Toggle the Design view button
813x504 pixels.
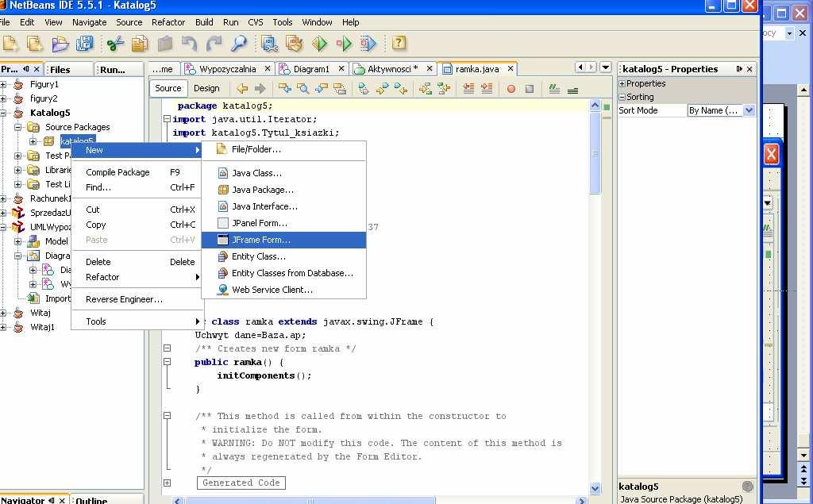click(x=206, y=88)
